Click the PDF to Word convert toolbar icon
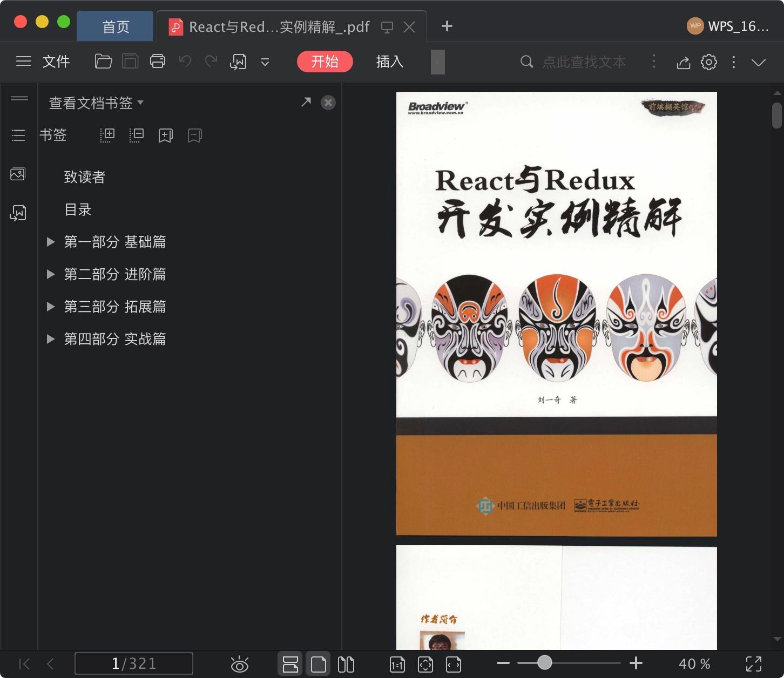Viewport: 784px width, 678px height. [238, 62]
